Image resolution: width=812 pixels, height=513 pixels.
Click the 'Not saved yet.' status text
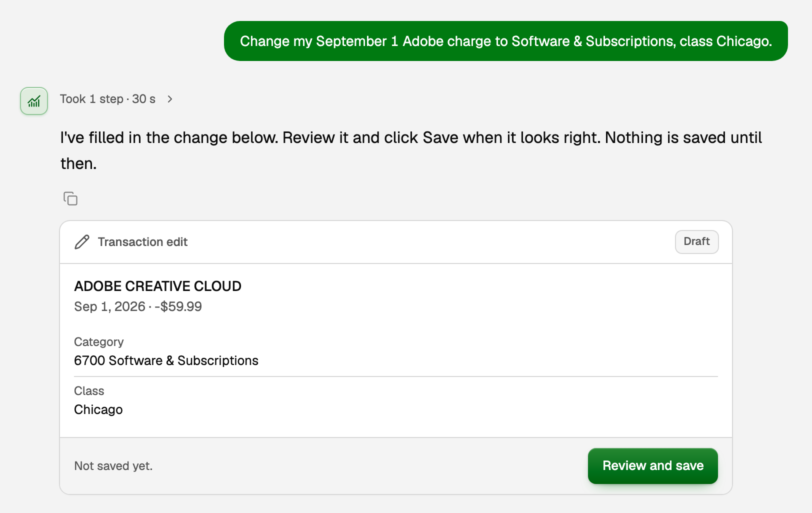pos(113,466)
